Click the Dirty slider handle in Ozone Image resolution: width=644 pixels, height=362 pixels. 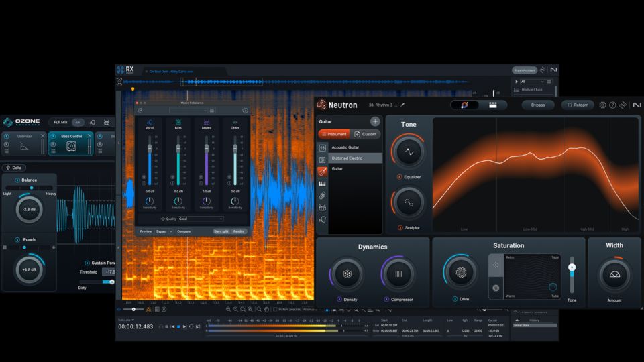(111, 282)
